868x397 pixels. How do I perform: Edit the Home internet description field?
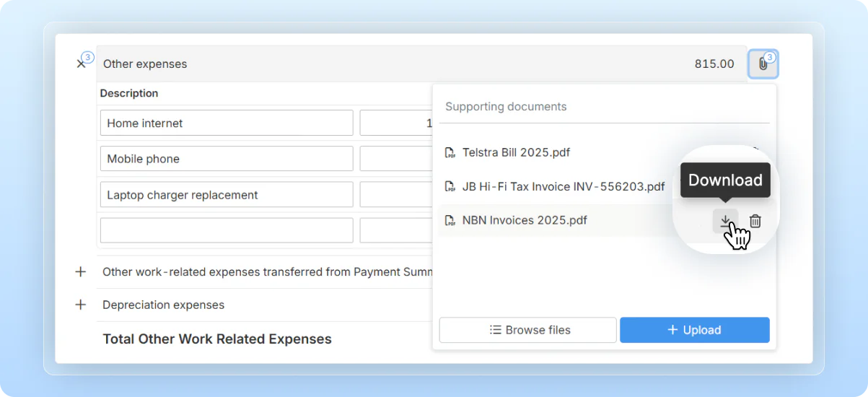click(227, 123)
